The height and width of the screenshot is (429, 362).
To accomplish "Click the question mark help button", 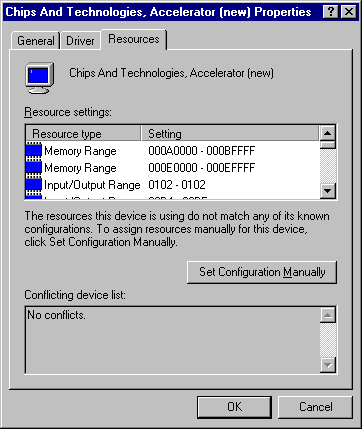I will pos(331,12).
